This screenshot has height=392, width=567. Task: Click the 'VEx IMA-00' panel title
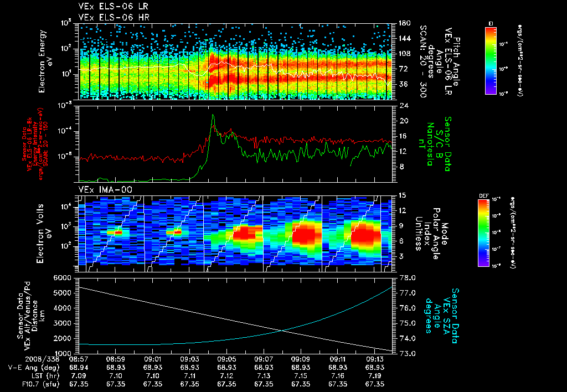tap(105, 190)
